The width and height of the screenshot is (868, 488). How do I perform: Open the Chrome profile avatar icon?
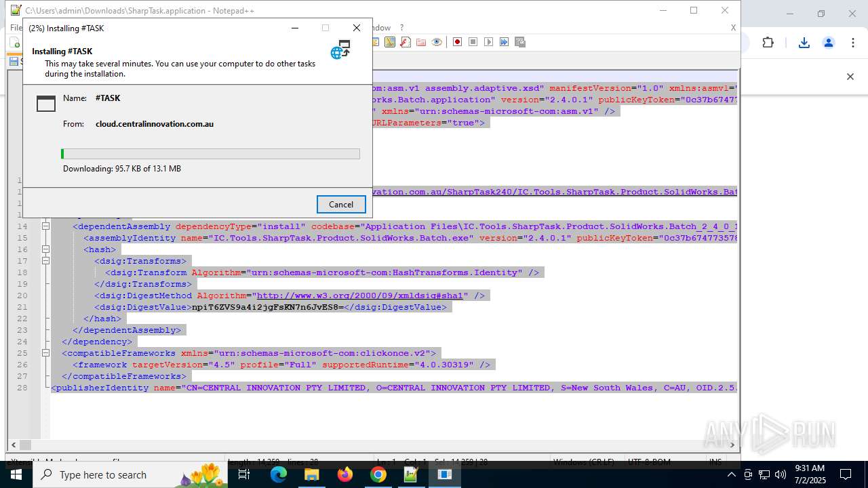click(x=828, y=43)
